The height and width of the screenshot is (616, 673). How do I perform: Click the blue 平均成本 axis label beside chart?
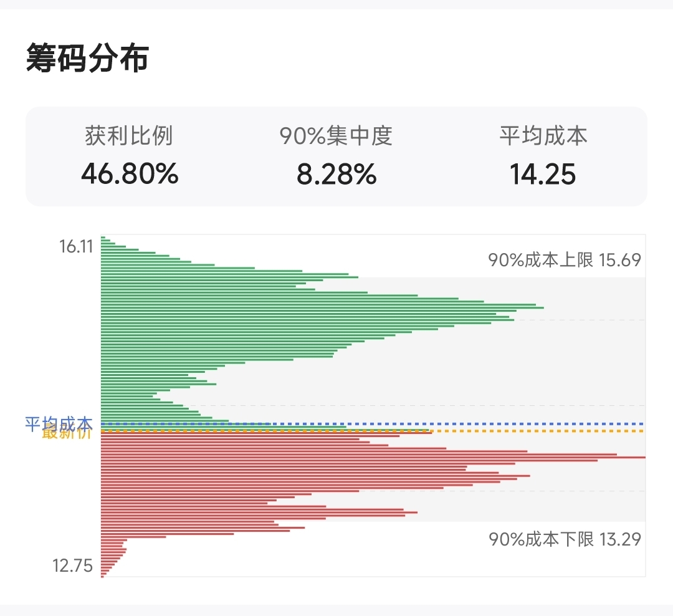(59, 423)
